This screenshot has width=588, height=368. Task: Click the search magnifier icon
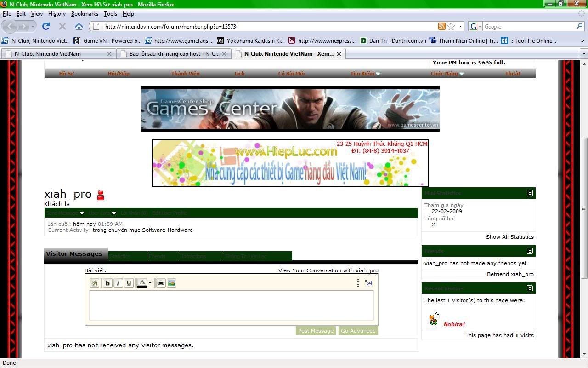(x=579, y=26)
